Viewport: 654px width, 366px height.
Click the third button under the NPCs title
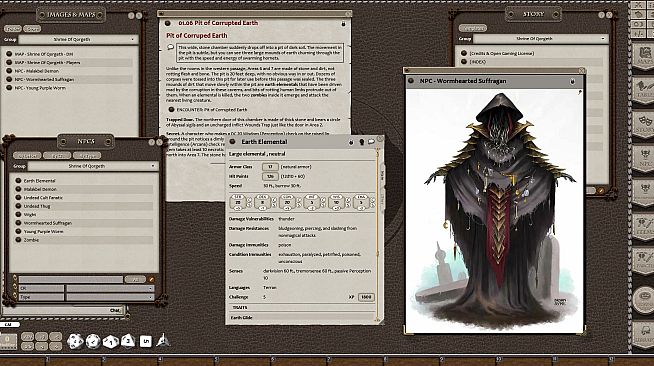coord(87,155)
